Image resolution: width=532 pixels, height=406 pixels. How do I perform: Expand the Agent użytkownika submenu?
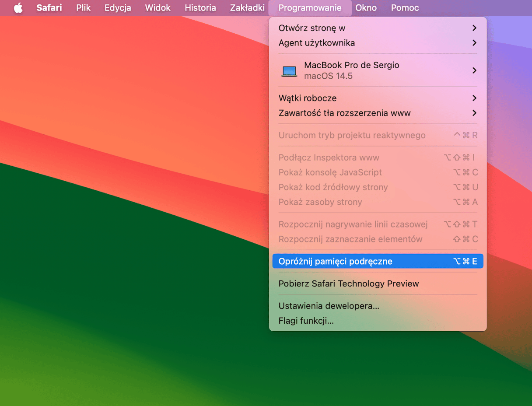pyautogui.click(x=378, y=43)
